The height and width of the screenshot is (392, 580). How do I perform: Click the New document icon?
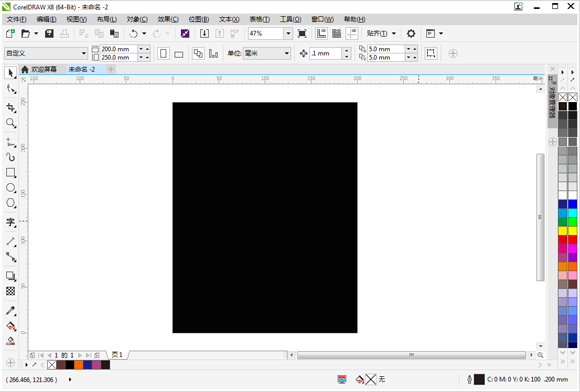[x=10, y=34]
